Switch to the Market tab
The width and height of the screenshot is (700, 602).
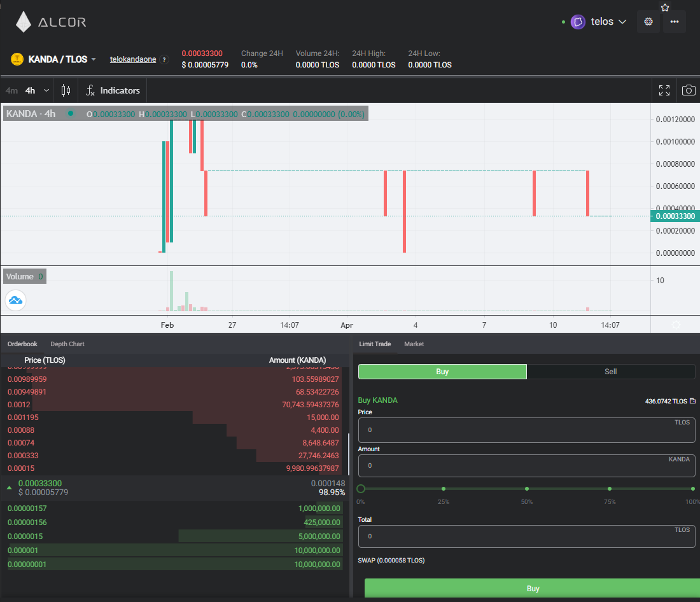point(414,344)
